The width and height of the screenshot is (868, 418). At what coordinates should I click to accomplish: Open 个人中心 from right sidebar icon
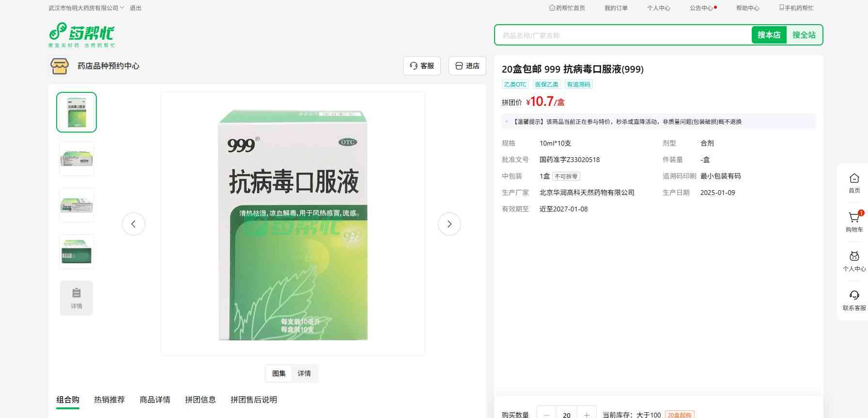click(854, 257)
